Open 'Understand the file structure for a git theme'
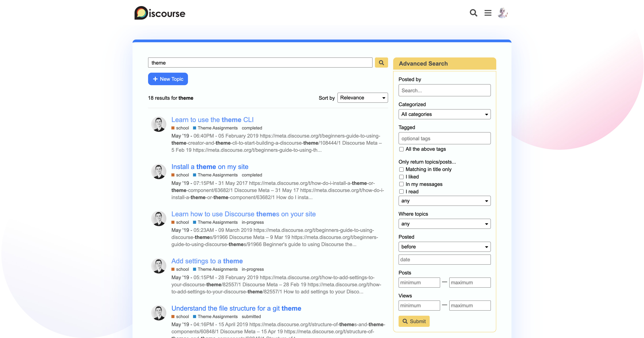 point(236,308)
